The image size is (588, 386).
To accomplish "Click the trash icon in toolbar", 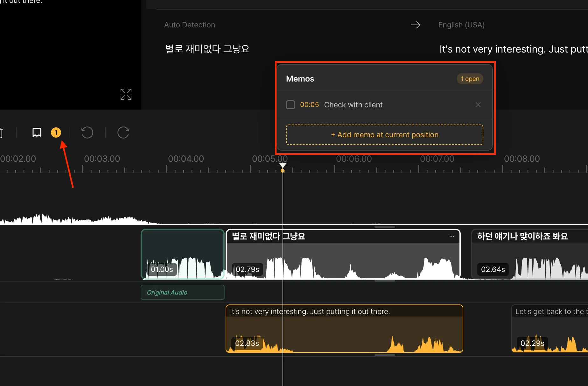I will click(x=1, y=132).
